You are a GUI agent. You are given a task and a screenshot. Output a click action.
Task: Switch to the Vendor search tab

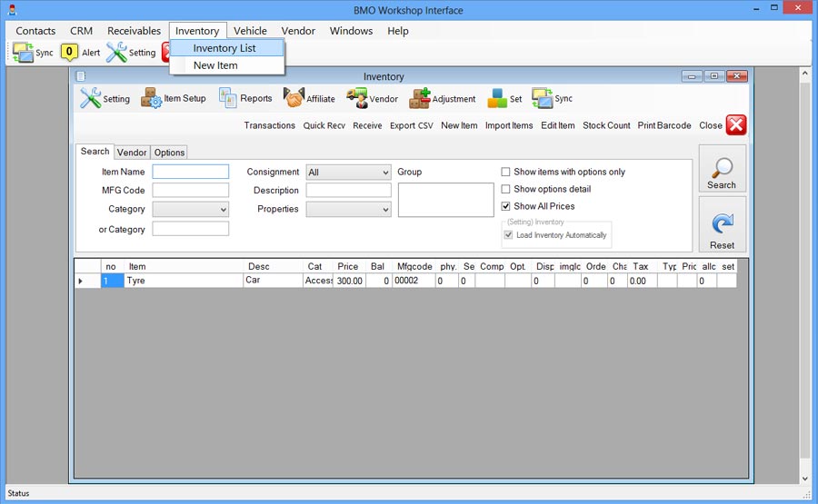[132, 153]
